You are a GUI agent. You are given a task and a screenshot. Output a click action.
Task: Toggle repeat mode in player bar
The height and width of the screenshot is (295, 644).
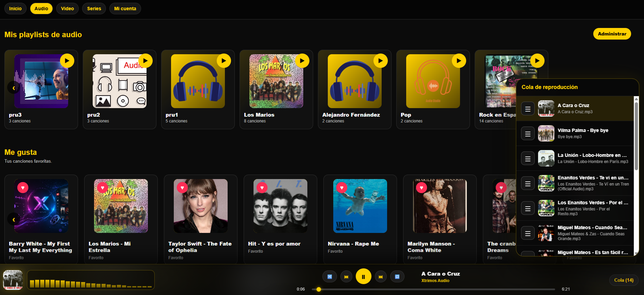(x=397, y=277)
